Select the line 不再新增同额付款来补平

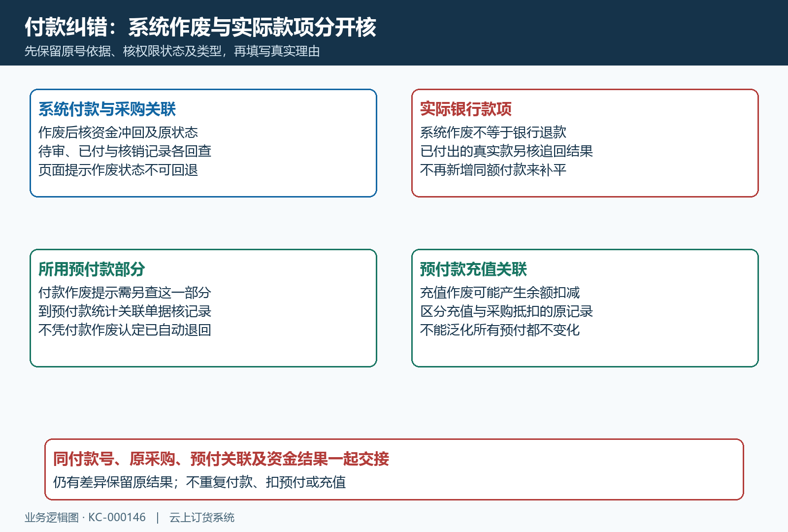[493, 170]
